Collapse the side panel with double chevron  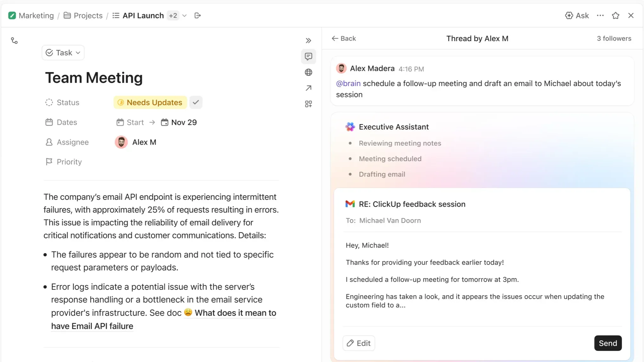coord(308,41)
